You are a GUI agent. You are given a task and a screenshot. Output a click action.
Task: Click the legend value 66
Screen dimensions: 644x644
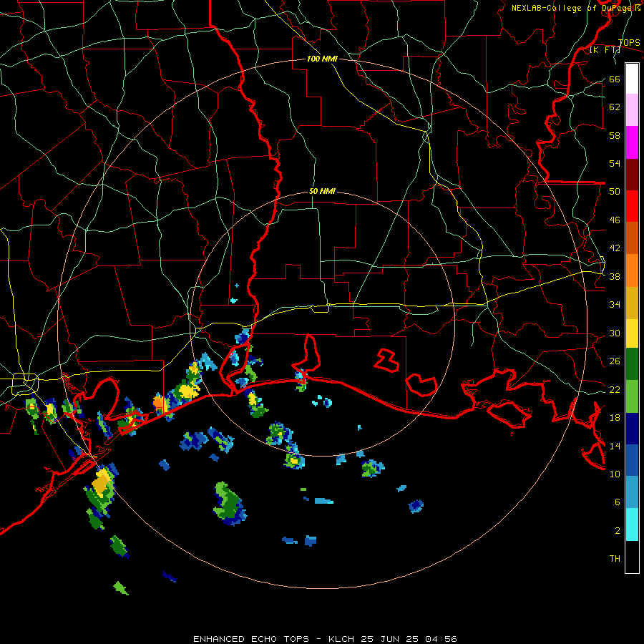coord(615,79)
